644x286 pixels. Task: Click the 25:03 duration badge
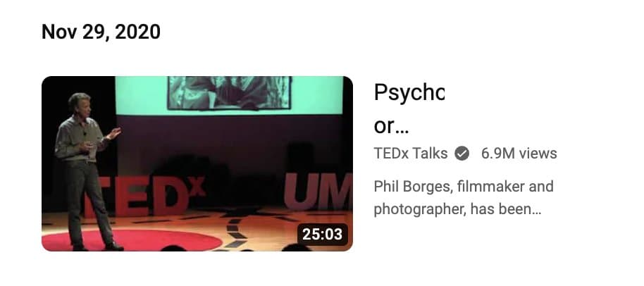tap(322, 235)
